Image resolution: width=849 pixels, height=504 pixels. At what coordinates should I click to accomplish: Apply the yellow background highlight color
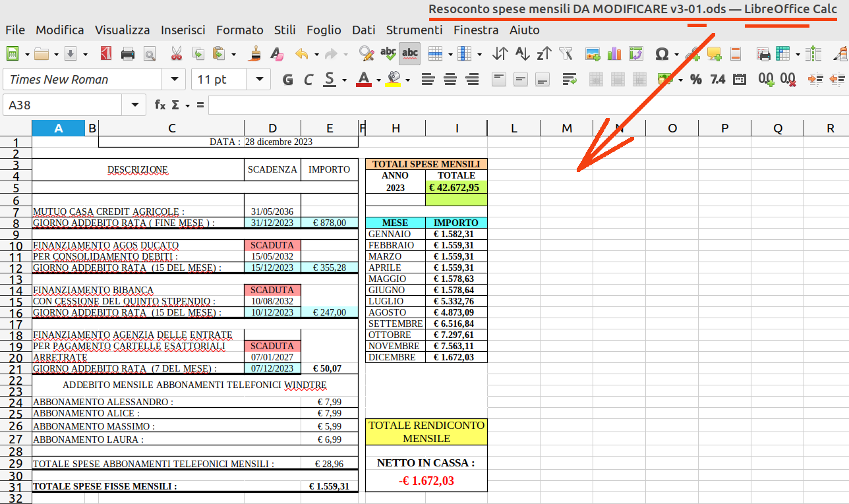coord(394,80)
